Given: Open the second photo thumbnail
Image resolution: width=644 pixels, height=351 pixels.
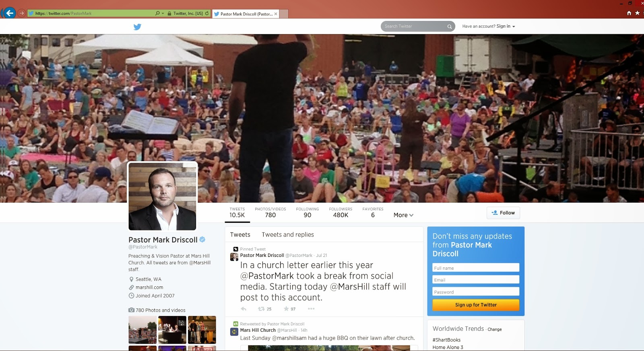Looking at the screenshot, I should click(172, 330).
